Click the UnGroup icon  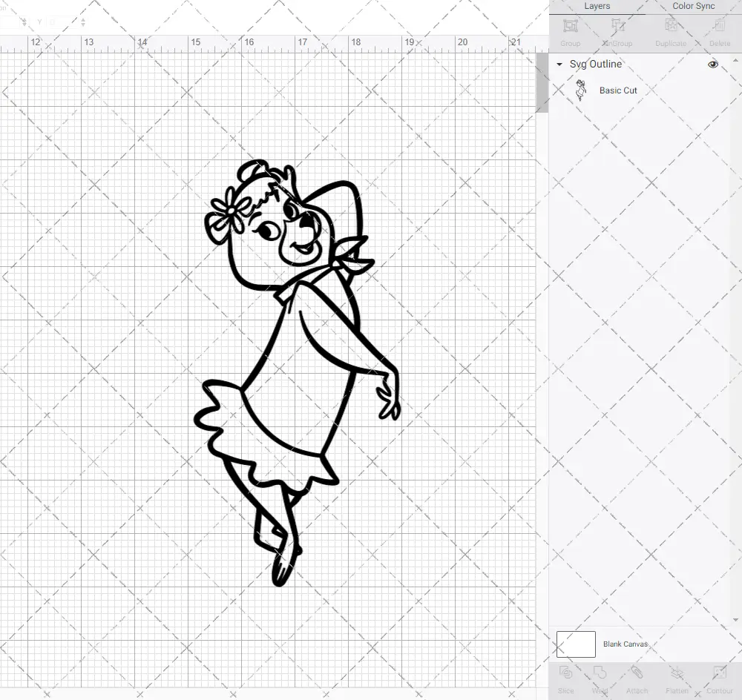pos(617,32)
